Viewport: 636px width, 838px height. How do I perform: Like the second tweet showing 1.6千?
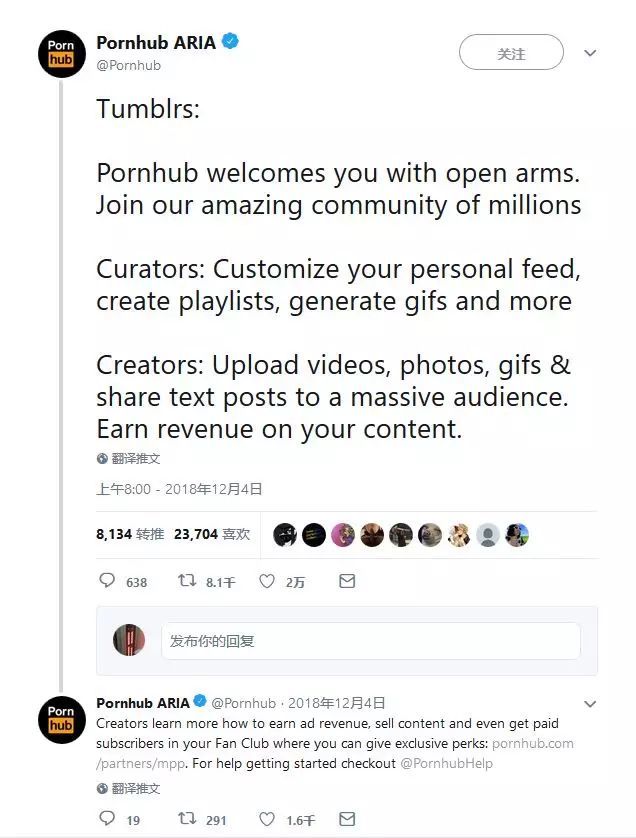[267, 819]
